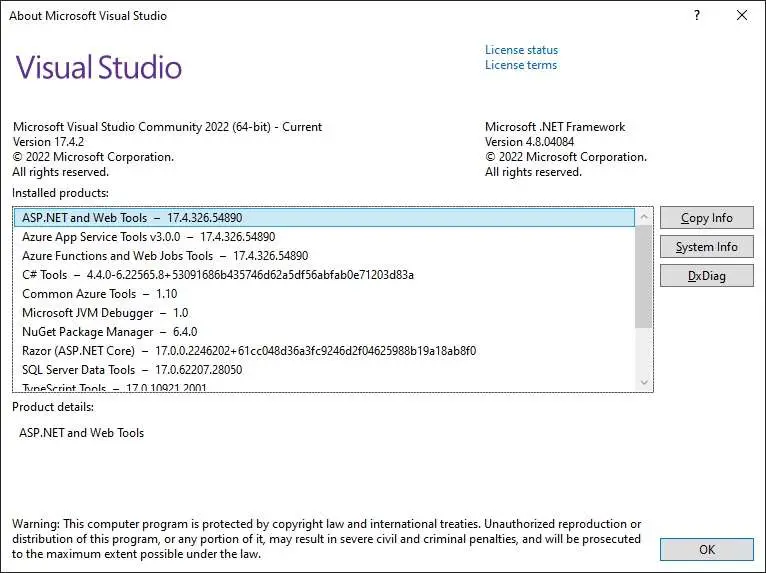
Task: Select Common Azure Tools 1.10 entry
Action: [324, 294]
